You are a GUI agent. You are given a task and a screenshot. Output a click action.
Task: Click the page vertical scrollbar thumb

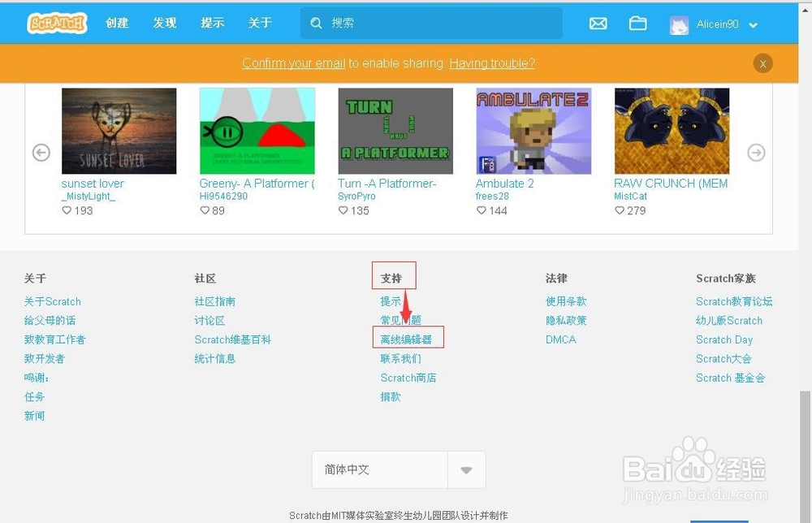tap(806, 456)
